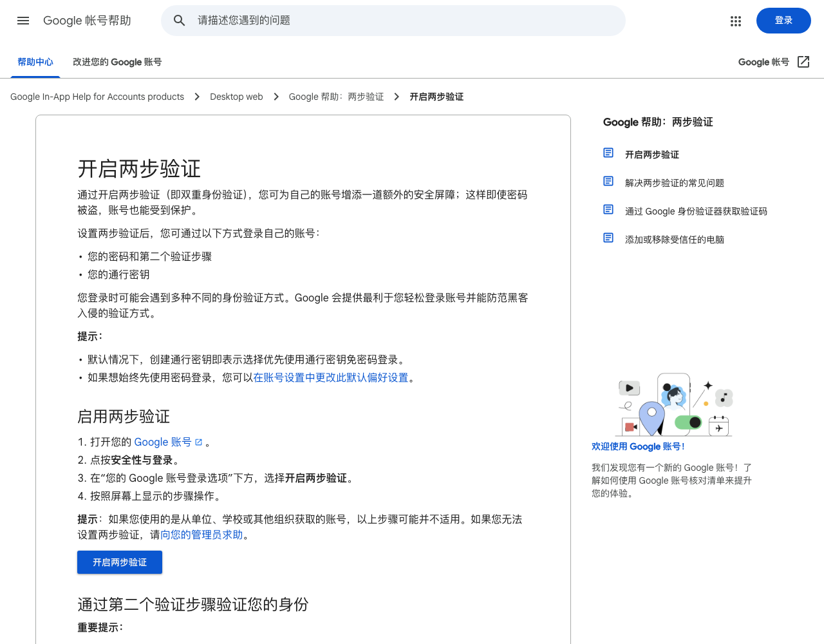Viewport: 824px width, 644px height.
Task: Click the document icon beside 添加或移除受信任的电脑
Action: pos(608,238)
